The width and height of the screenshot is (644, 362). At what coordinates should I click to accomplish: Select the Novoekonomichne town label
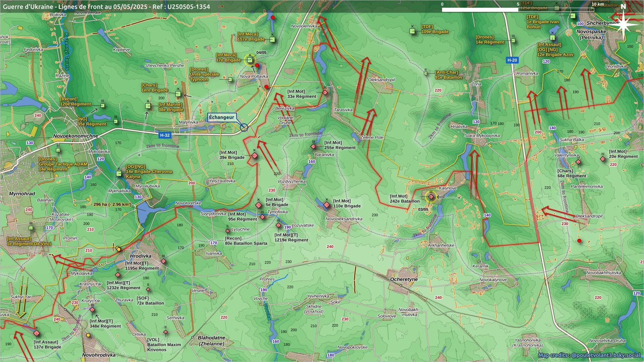pos(75,136)
